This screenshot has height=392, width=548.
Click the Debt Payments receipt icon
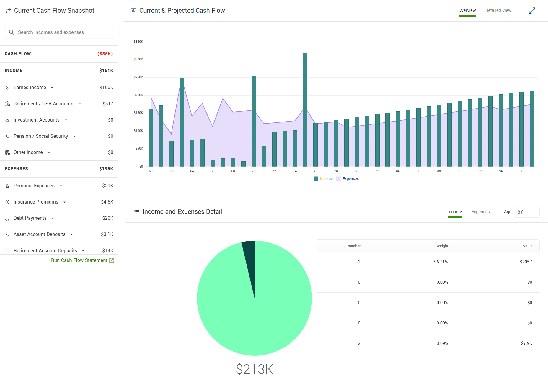point(7,218)
